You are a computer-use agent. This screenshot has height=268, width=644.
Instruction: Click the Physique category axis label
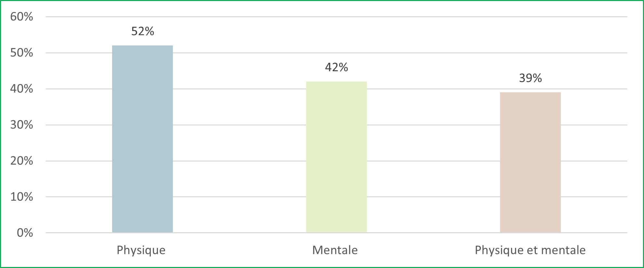tap(141, 250)
